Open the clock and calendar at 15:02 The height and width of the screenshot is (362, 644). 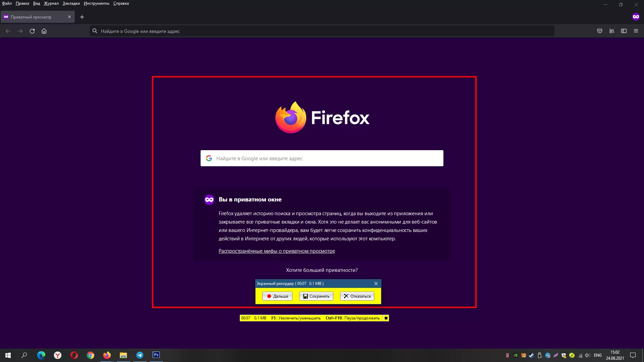pos(615,355)
